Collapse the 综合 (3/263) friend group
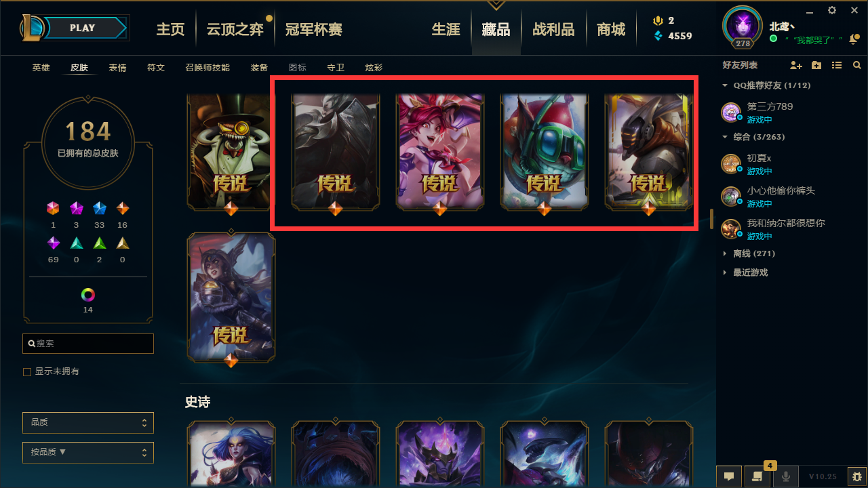 [x=753, y=137]
